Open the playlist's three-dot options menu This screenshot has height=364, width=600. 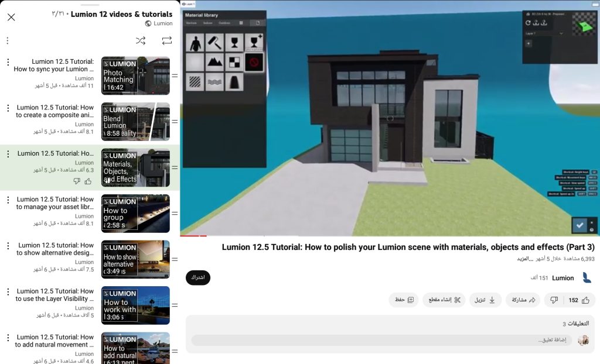tap(8, 40)
